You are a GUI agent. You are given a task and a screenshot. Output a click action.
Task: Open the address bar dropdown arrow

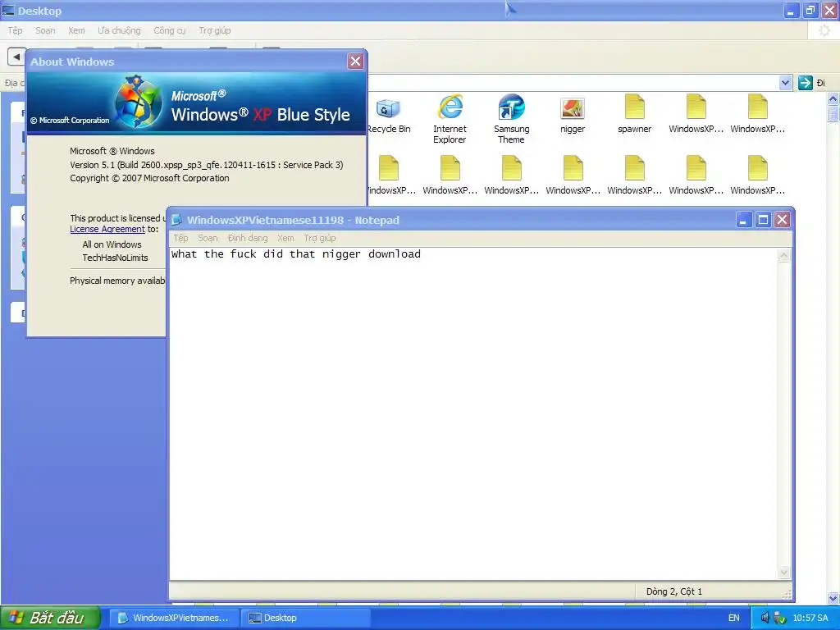click(x=785, y=83)
